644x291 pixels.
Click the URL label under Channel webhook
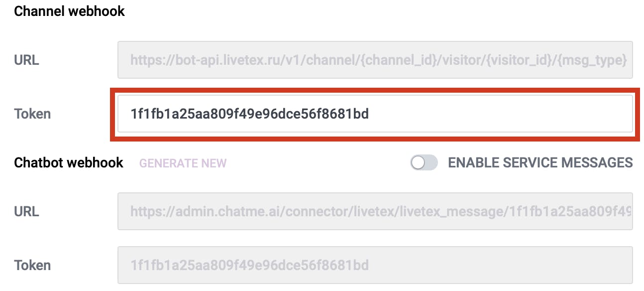coord(26,60)
